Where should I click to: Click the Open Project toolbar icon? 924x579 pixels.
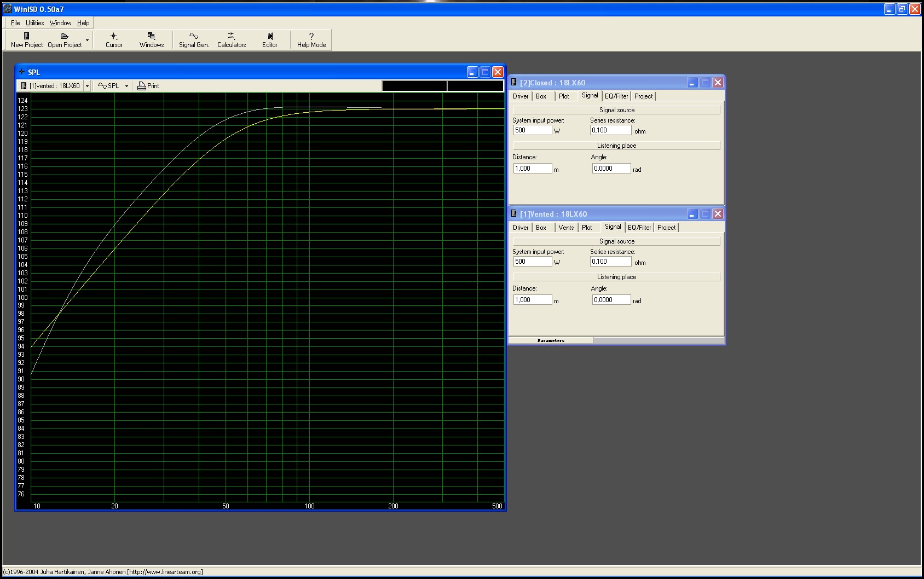[65, 40]
